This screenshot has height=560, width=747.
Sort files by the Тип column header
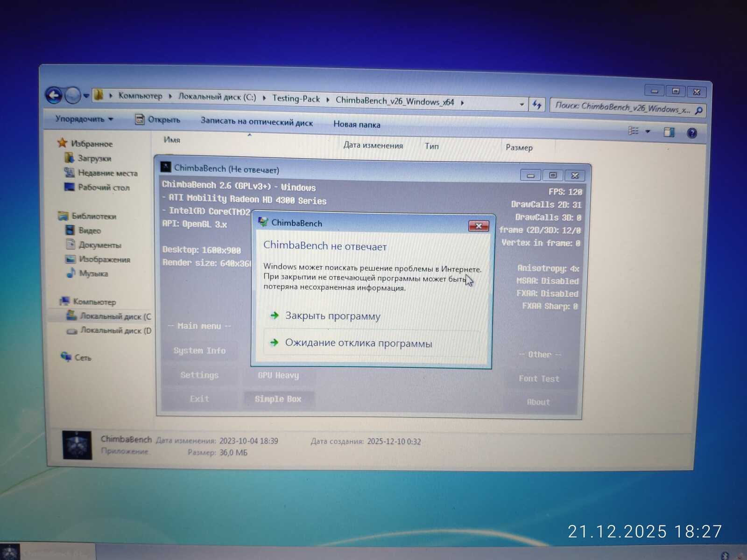tap(432, 146)
